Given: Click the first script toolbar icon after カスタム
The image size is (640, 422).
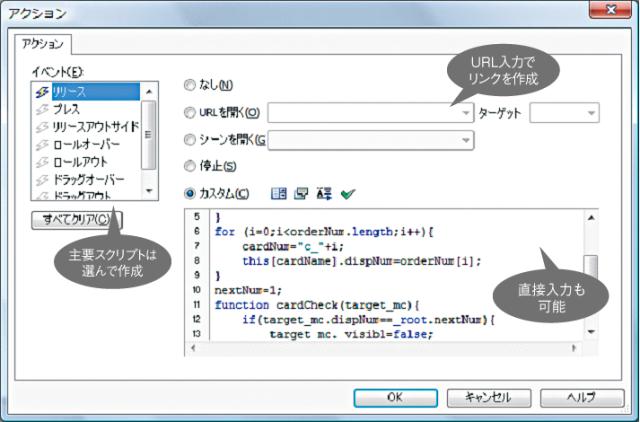Looking at the screenshot, I should [x=279, y=193].
